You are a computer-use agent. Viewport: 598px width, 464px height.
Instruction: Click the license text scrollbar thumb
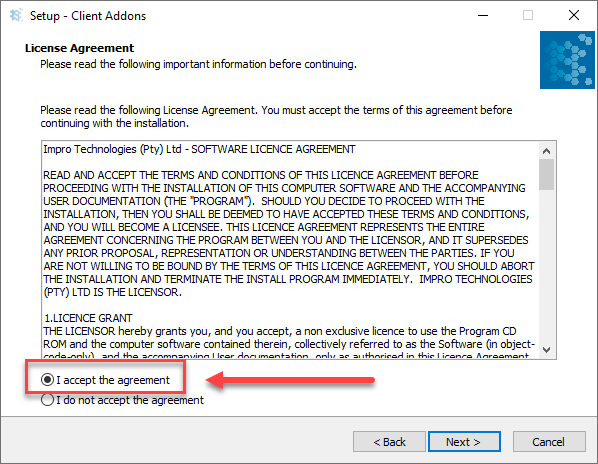click(x=547, y=175)
